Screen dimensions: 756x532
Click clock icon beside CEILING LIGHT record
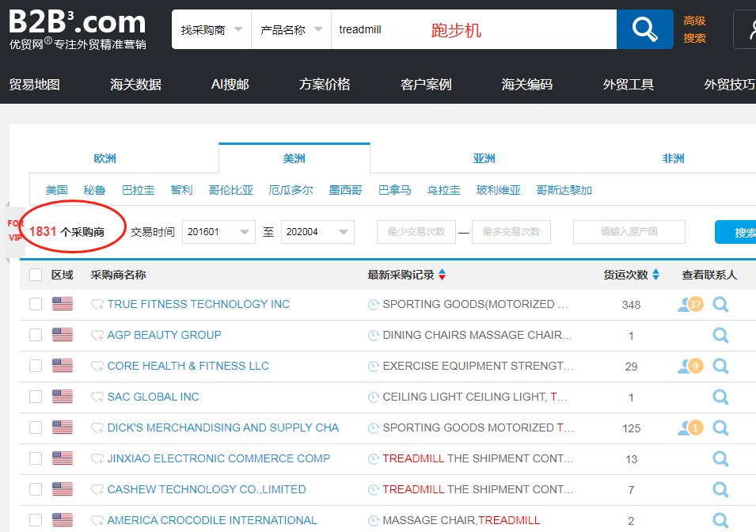(x=374, y=397)
